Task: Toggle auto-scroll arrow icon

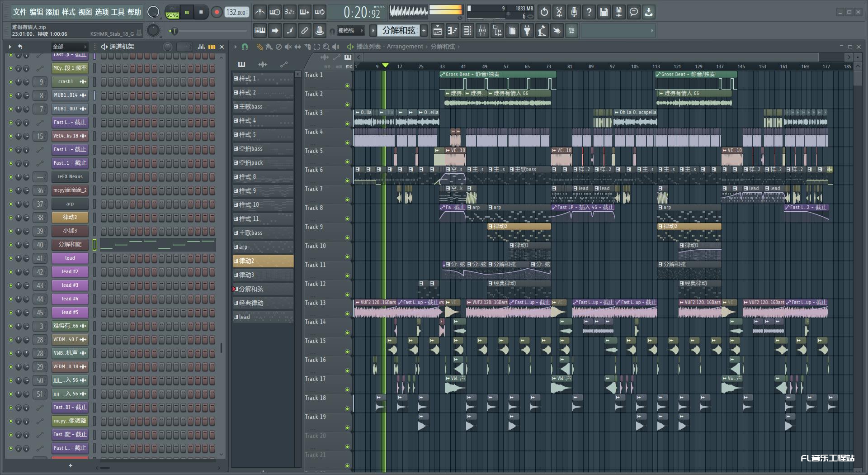Action: coord(275,31)
